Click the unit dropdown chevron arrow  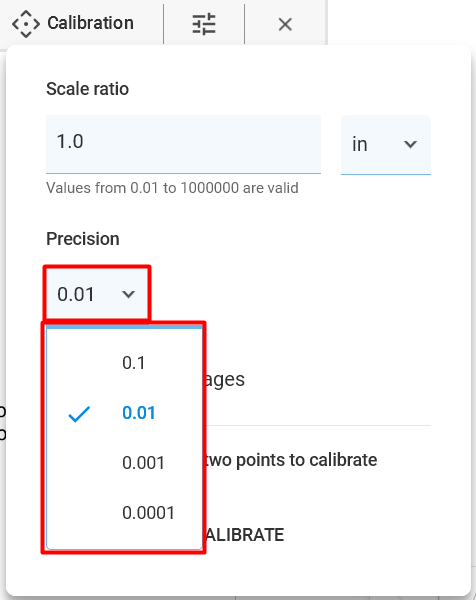410,144
